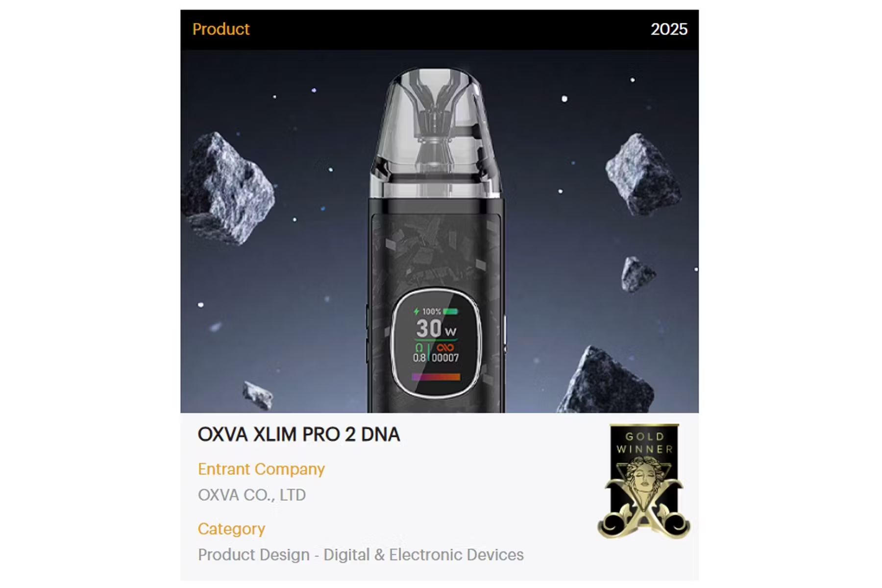Screen dimensions: 882x588
Task: Click the Category heading
Action: click(x=231, y=529)
